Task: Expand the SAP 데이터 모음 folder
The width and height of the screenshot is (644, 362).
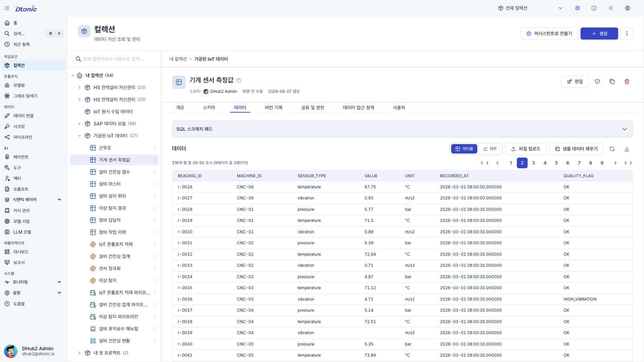Action: coord(79,123)
